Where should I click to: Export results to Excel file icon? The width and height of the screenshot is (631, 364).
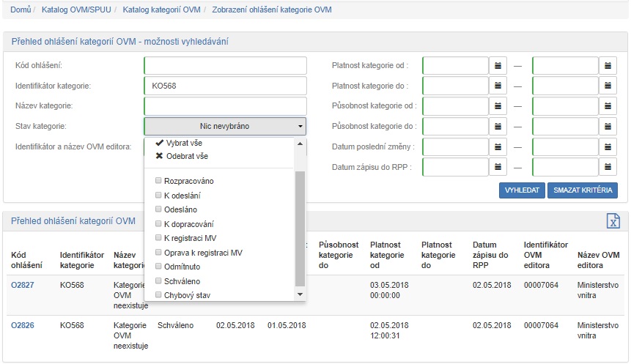pyautogui.click(x=613, y=222)
